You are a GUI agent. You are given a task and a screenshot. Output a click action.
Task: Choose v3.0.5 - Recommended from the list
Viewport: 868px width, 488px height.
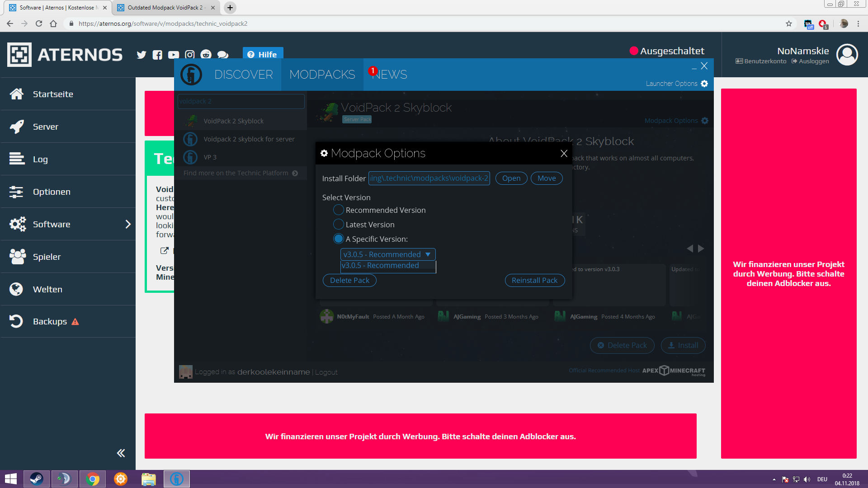pyautogui.click(x=388, y=266)
